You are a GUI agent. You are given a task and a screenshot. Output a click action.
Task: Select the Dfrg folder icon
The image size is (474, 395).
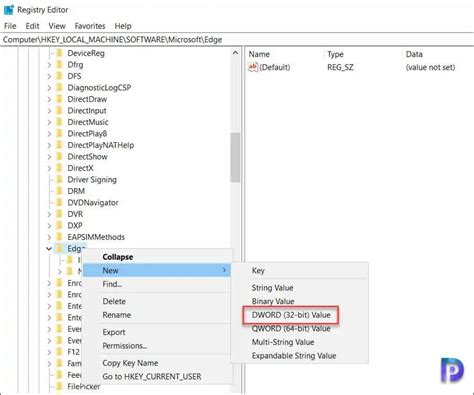(x=59, y=64)
